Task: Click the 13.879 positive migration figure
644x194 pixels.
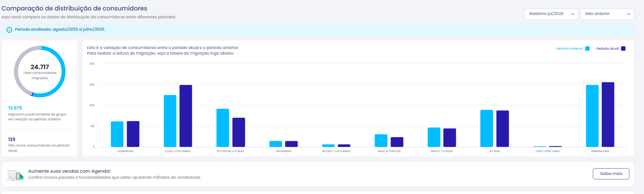Action: (15, 108)
